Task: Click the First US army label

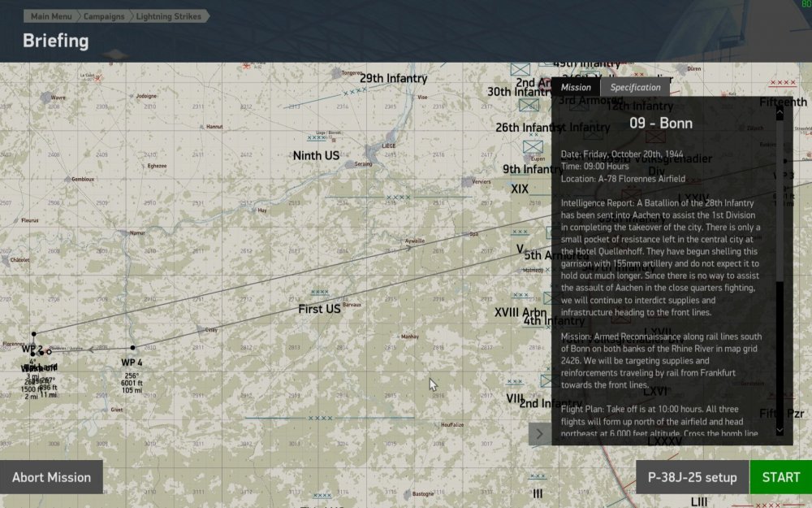Action: pos(319,309)
